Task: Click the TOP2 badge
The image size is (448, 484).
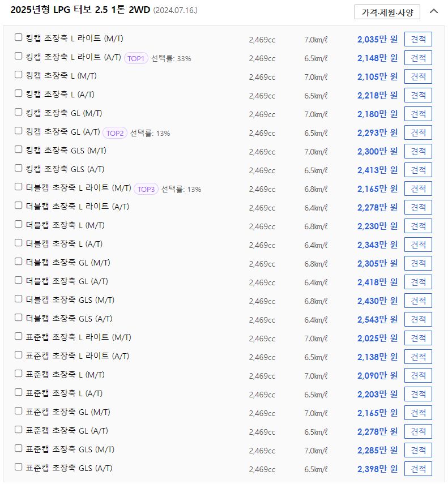Action: coord(115,133)
